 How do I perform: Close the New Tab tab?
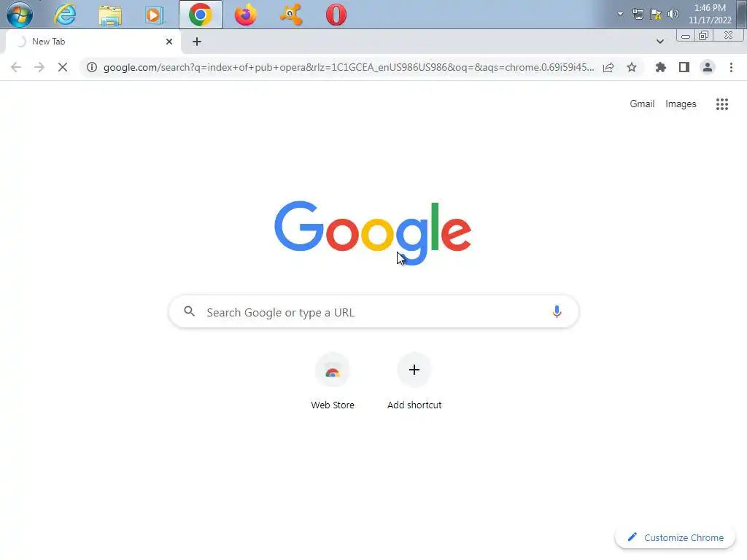tap(169, 42)
